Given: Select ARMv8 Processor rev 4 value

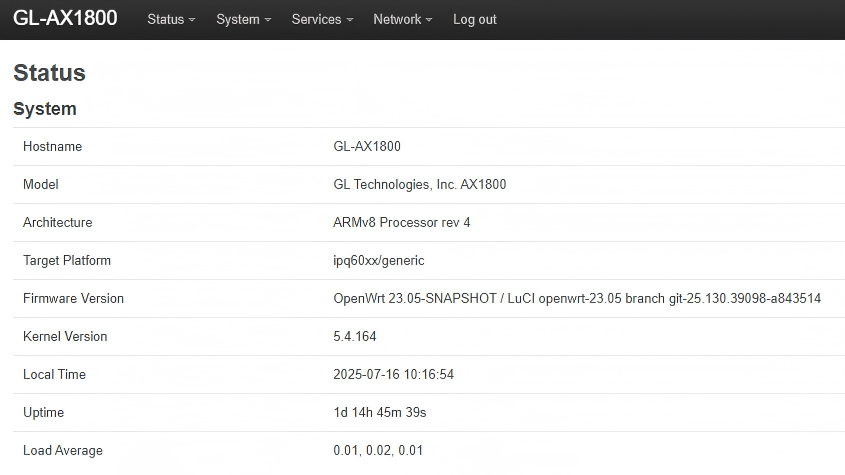Looking at the screenshot, I should click(x=401, y=223).
